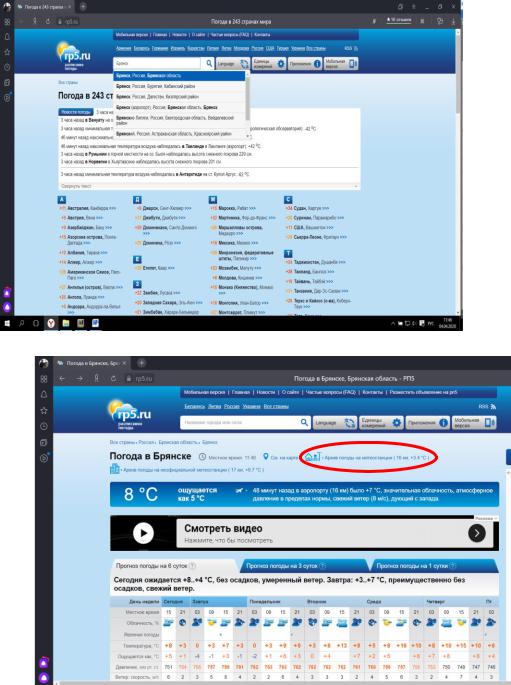This screenshot has height=685, width=511.
Task: Go back in bottom browser window
Action: pyautogui.click(x=62, y=378)
